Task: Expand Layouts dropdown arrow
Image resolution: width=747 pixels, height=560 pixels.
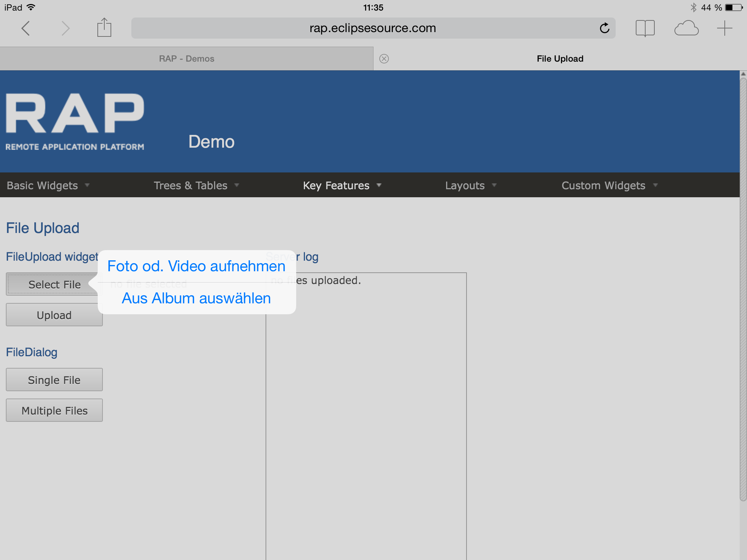Action: click(x=494, y=185)
